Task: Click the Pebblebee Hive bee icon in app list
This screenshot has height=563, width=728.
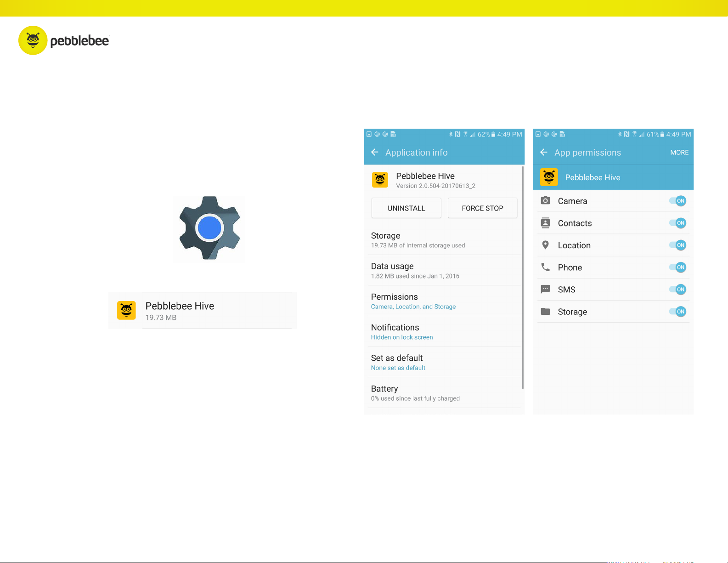Action: 126,310
